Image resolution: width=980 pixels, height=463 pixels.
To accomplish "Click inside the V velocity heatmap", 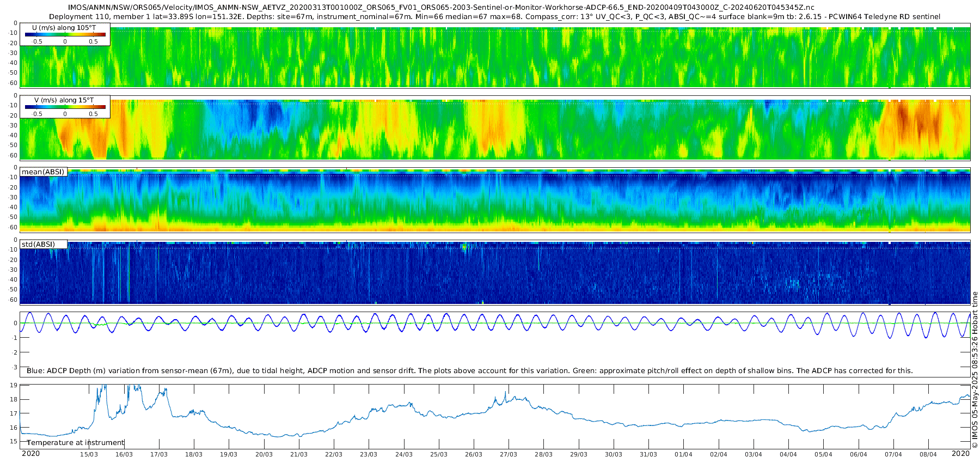I will (x=495, y=129).
